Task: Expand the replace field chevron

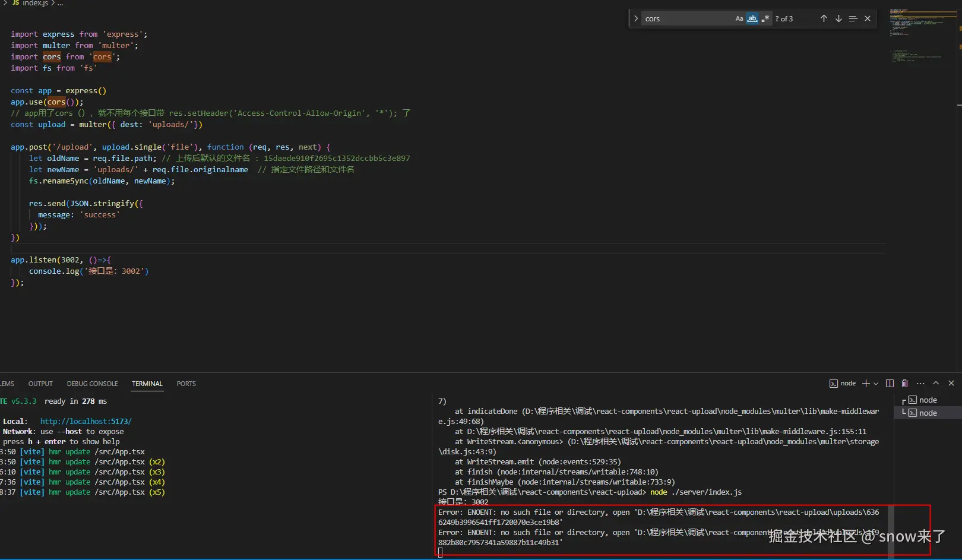Action: pyautogui.click(x=636, y=18)
